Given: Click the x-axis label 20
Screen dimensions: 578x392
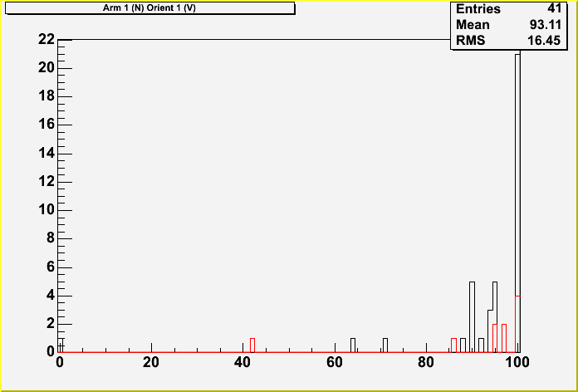Looking at the screenshot, I should click(151, 362).
